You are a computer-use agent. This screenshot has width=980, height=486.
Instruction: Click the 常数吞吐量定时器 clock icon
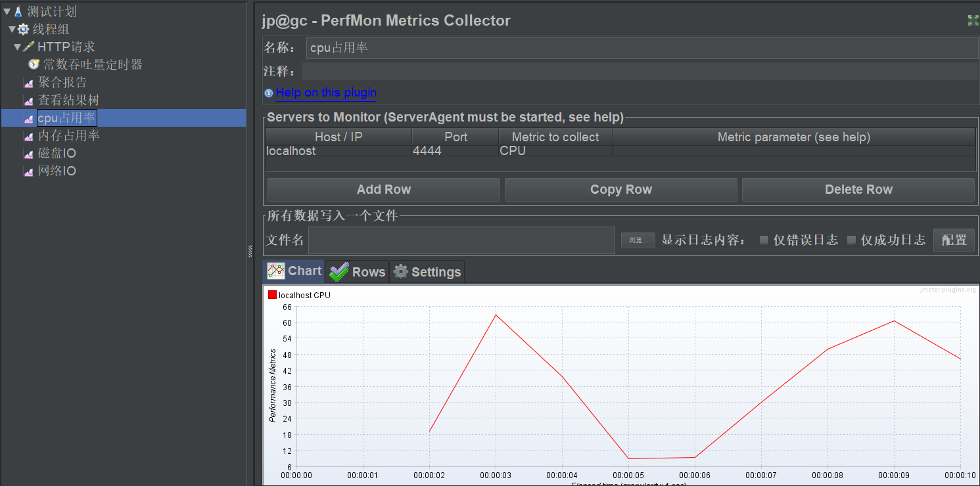click(34, 64)
